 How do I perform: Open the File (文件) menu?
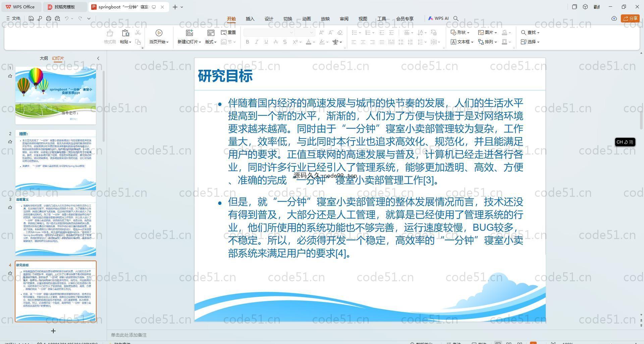click(x=13, y=18)
